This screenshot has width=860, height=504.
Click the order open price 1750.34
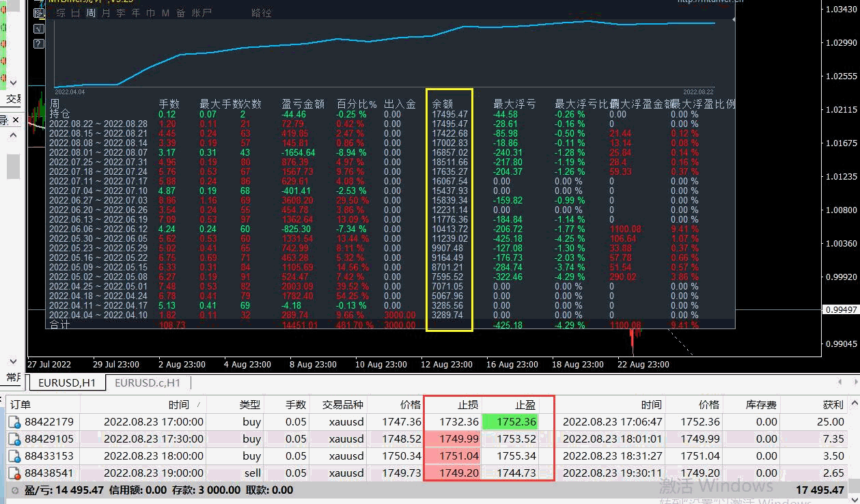(x=401, y=456)
